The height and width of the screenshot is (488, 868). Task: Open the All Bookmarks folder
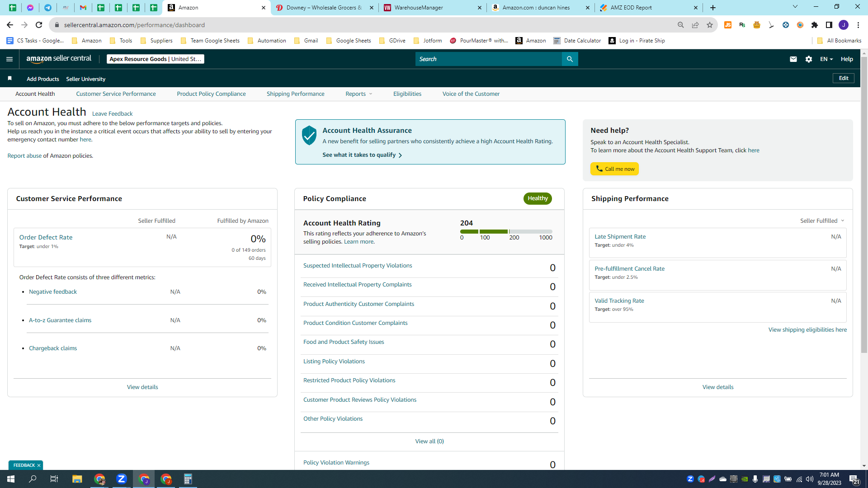tap(840, 41)
